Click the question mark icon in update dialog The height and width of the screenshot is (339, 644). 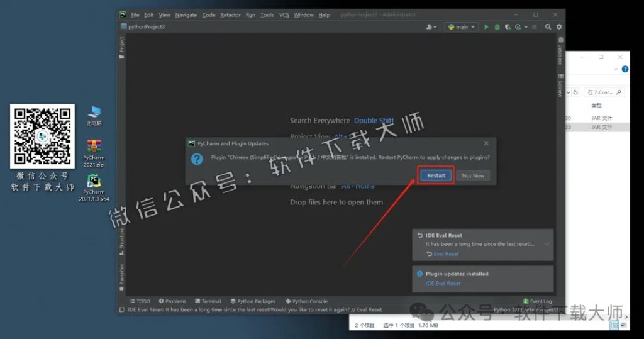point(197,159)
